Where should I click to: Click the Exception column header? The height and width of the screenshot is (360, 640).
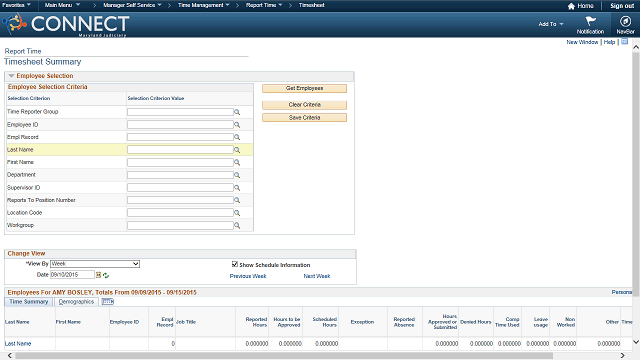coord(362,322)
